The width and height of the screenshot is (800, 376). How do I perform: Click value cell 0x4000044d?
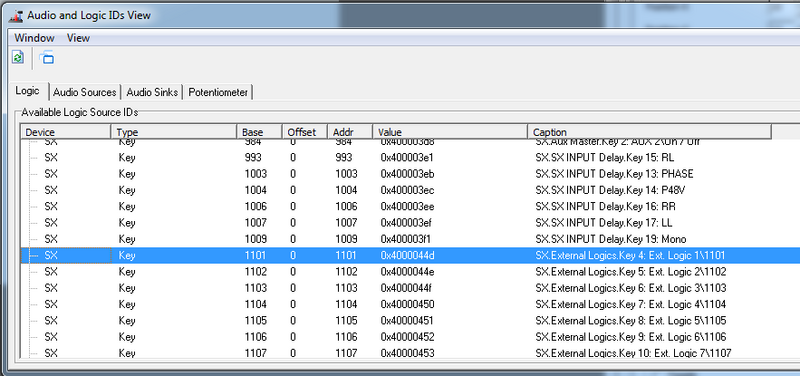[407, 256]
